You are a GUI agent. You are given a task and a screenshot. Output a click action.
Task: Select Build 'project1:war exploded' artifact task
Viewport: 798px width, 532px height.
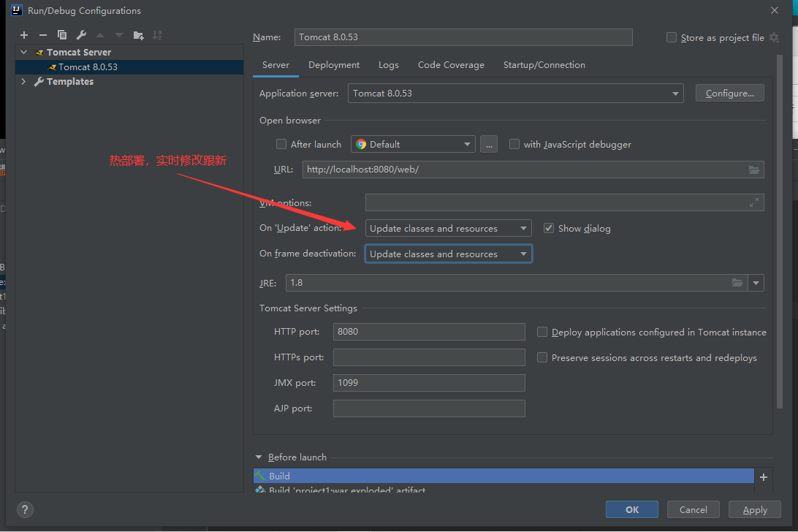[x=503, y=490]
